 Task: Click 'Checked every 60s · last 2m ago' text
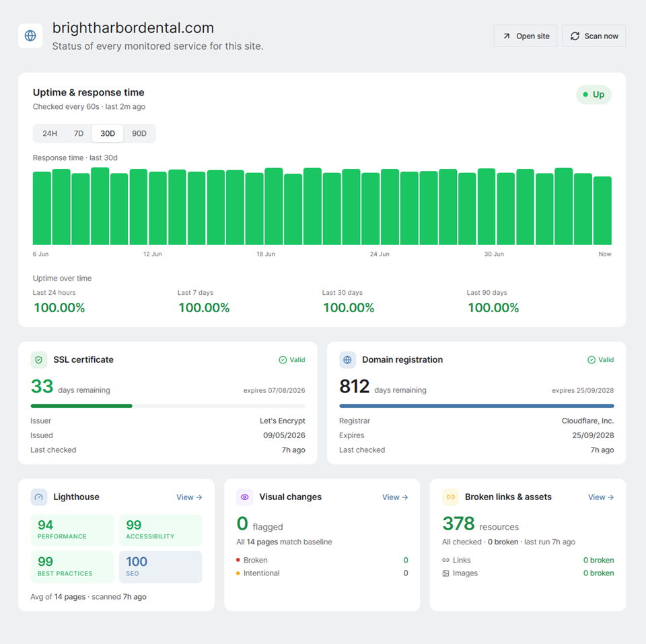tap(89, 107)
